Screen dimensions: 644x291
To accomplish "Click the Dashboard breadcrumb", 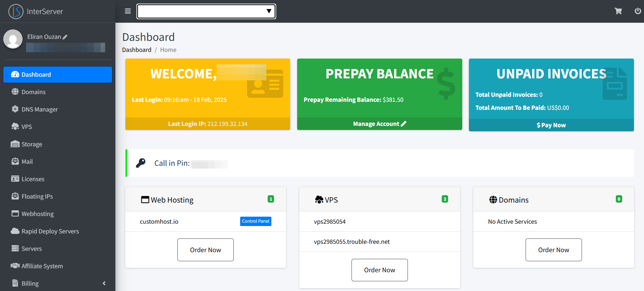I will [137, 50].
